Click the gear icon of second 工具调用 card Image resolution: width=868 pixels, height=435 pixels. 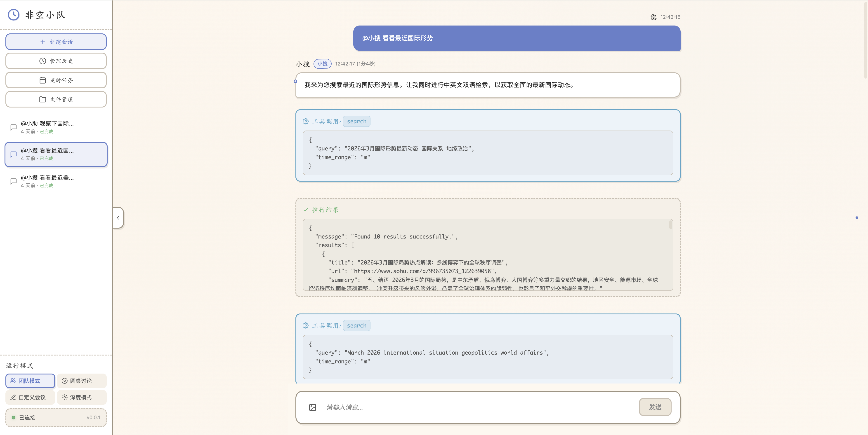click(306, 326)
